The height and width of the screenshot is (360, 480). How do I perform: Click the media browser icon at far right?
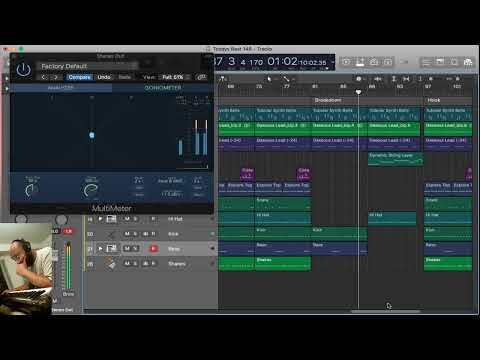(468, 62)
